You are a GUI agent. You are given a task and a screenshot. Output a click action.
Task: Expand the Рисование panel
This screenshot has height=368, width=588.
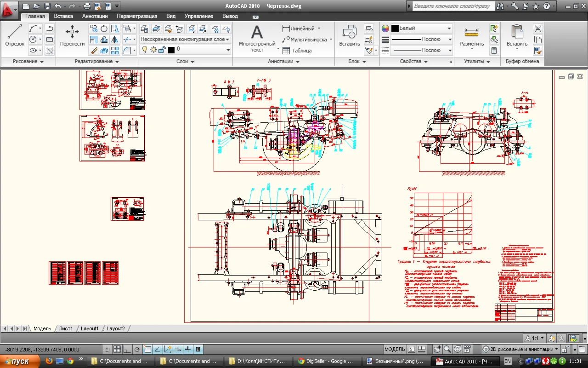pyautogui.click(x=28, y=62)
